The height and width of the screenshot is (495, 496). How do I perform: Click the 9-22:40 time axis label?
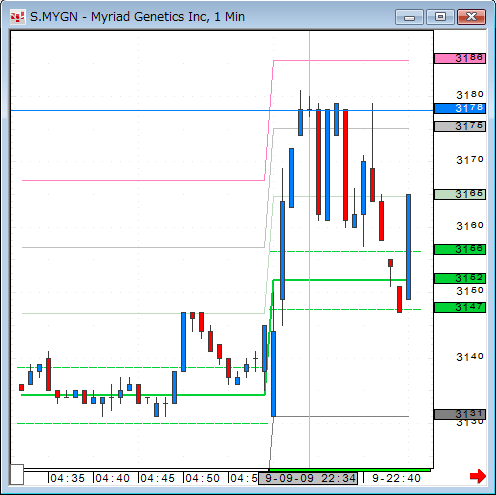coord(396,478)
